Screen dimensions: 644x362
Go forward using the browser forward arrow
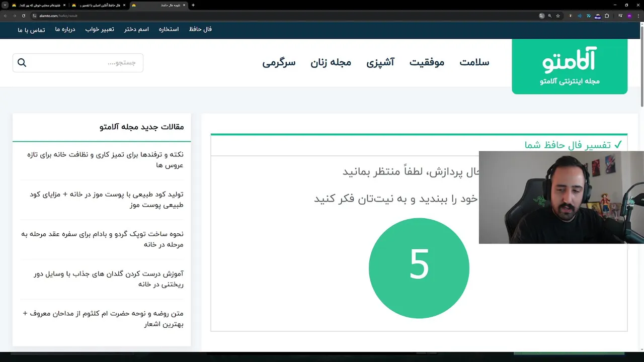tap(15, 16)
